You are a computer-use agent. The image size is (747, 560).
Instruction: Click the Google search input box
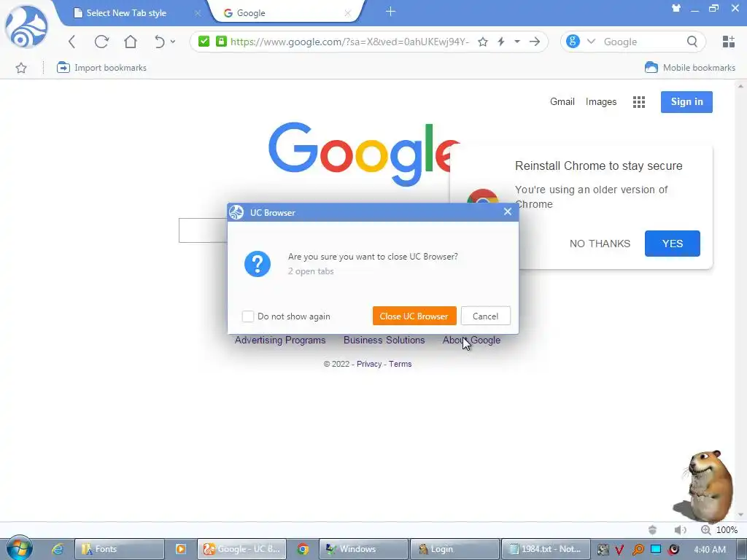[x=204, y=230]
